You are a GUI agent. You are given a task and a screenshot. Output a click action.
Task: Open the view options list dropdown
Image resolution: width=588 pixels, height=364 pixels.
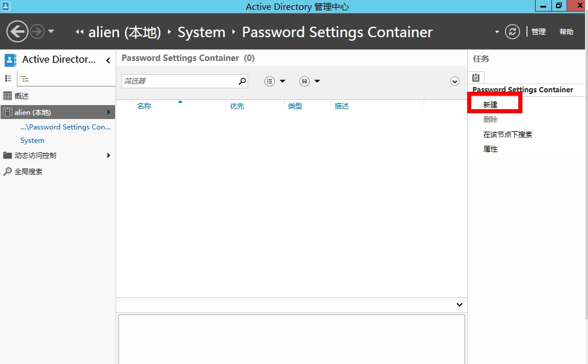275,81
